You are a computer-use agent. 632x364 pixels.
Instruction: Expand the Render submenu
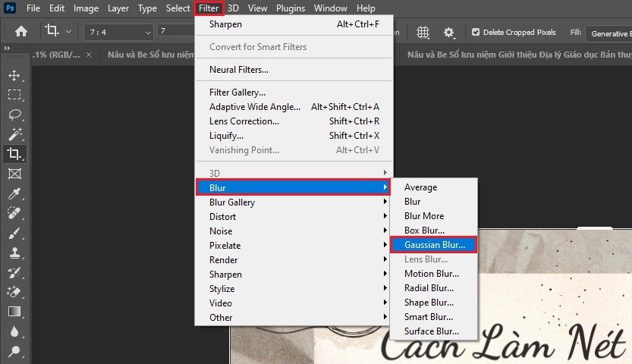coord(294,260)
